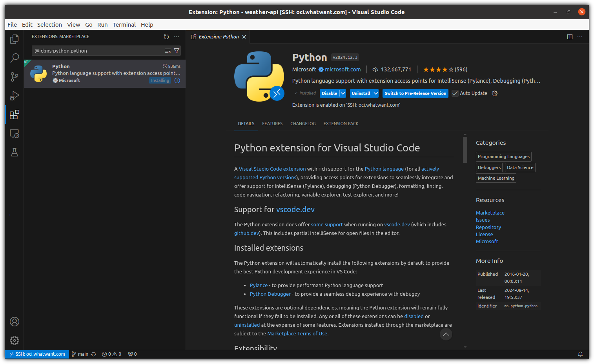Open the Run menu
594x364 pixels.
pyautogui.click(x=102, y=25)
